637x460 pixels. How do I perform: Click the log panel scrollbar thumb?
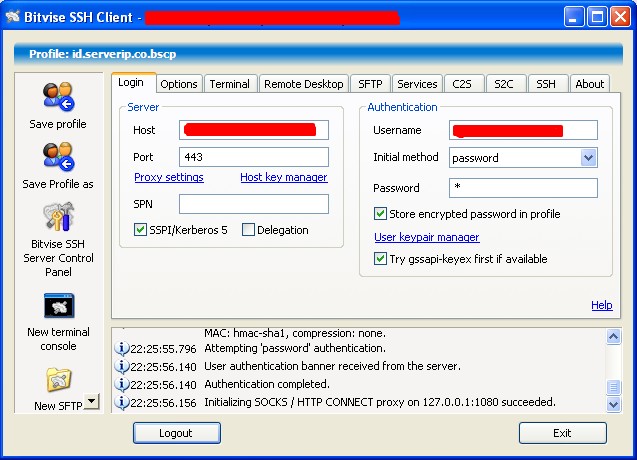[x=613, y=387]
